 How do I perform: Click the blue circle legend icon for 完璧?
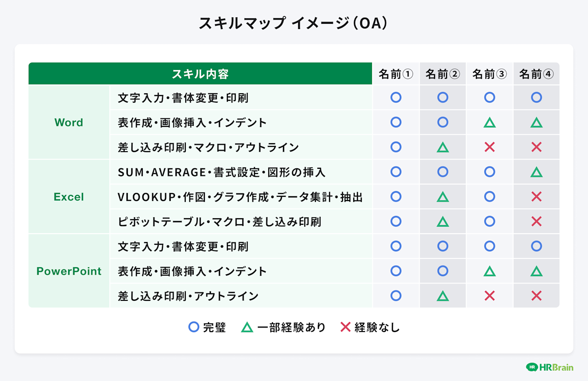[x=194, y=327]
